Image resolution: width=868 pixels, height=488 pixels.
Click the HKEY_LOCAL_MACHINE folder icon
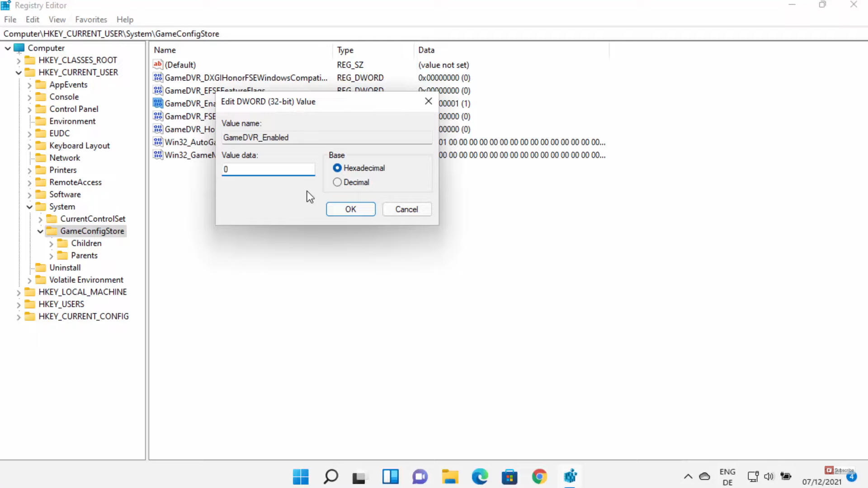(x=30, y=292)
